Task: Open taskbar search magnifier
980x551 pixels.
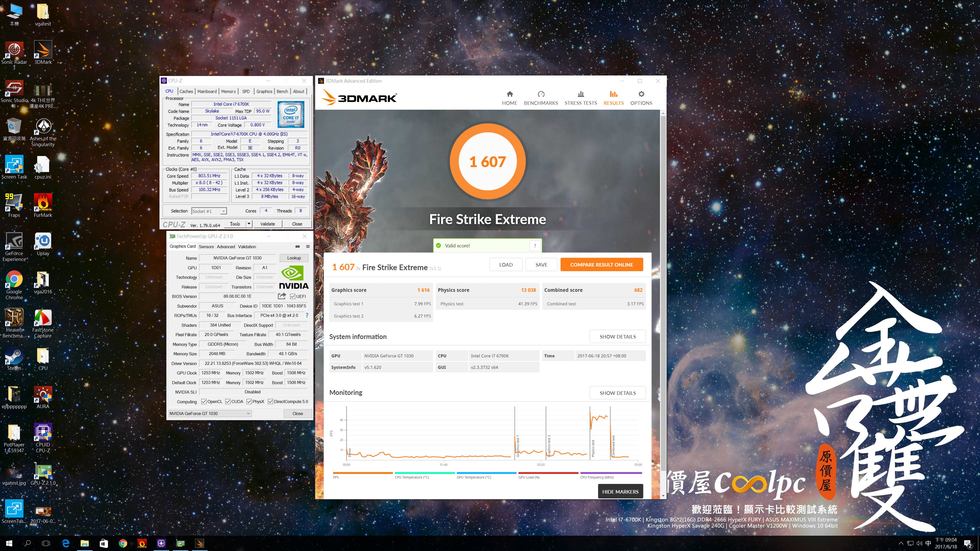Action: point(27,543)
